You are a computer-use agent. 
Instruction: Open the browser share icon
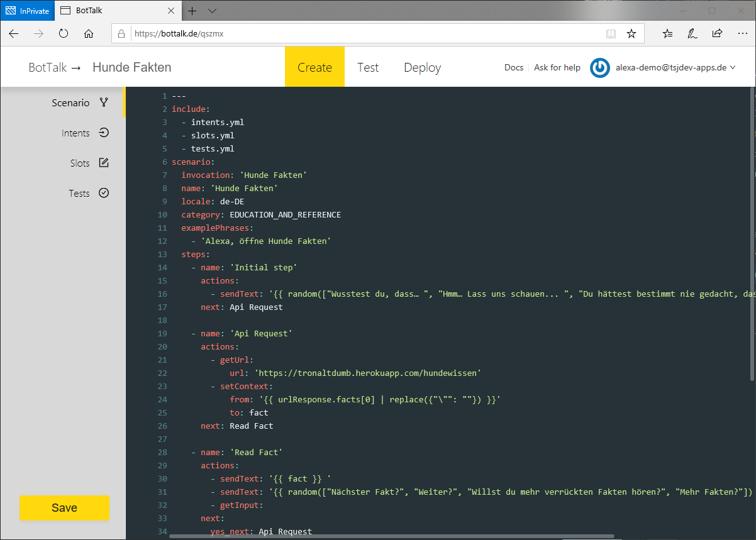point(717,34)
